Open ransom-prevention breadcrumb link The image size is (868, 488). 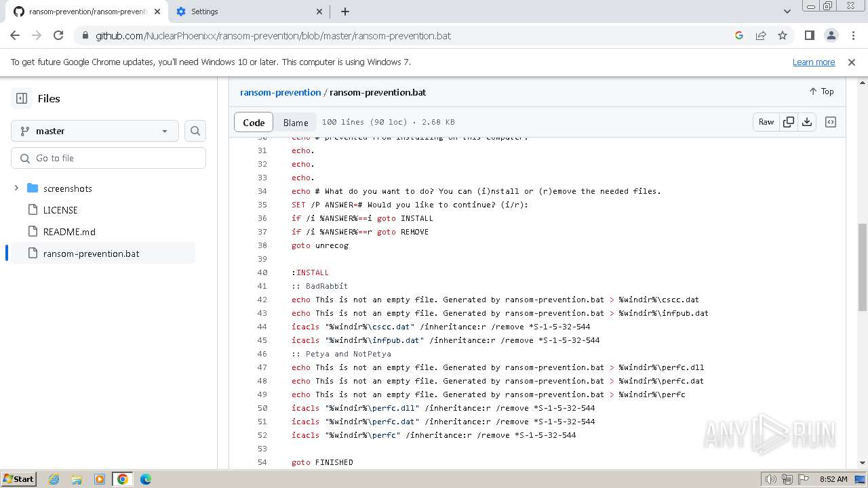click(280, 92)
